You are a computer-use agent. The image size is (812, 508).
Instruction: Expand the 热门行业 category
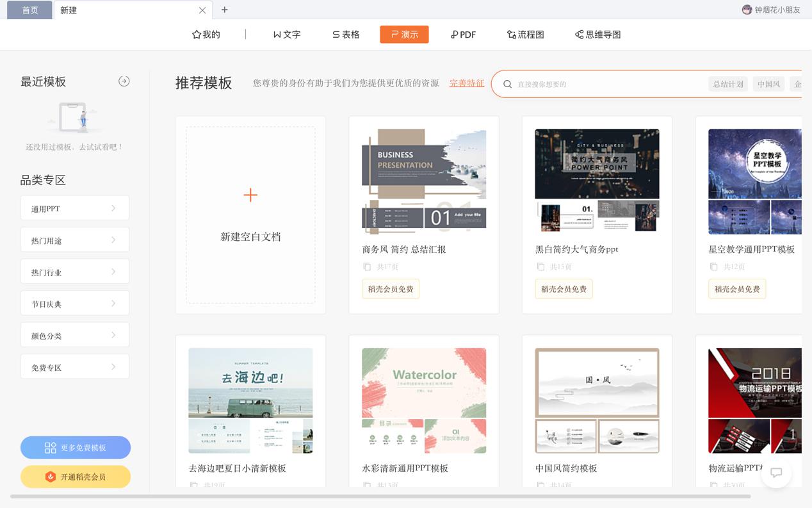click(75, 272)
